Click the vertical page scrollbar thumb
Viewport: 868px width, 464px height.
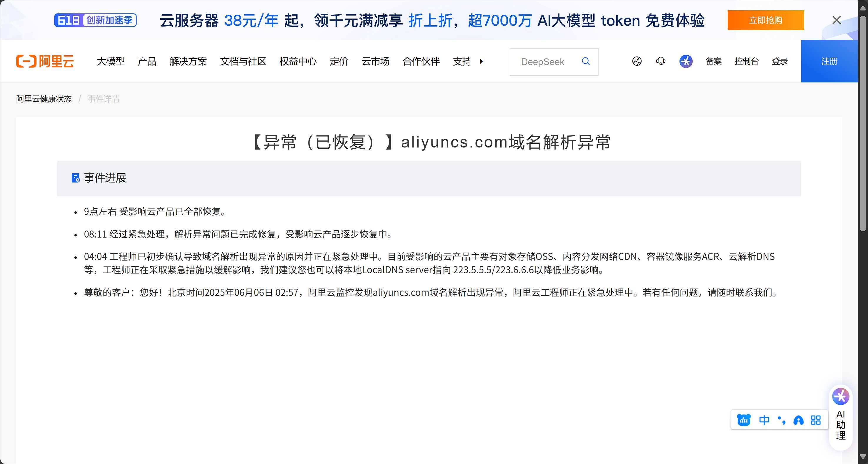click(863, 123)
